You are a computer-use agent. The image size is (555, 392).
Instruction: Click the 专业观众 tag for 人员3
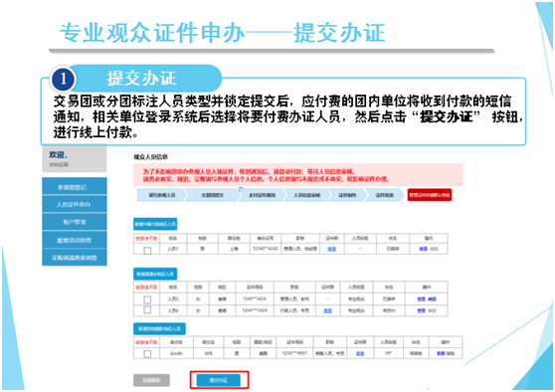point(356,298)
